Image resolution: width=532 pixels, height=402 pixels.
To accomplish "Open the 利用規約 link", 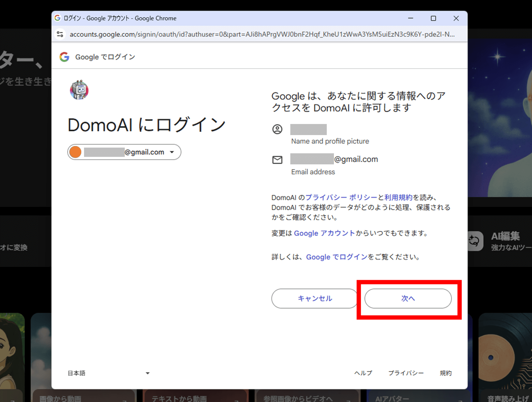I will click(x=398, y=197).
